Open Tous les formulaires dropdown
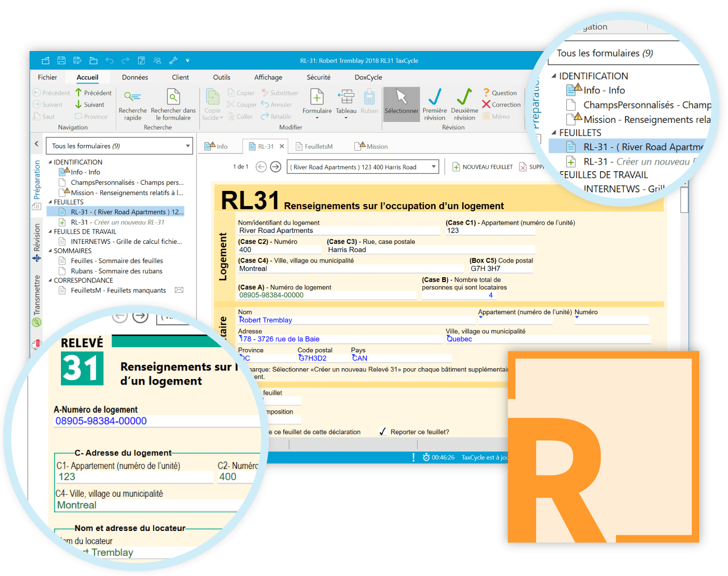The height and width of the screenshot is (576, 728). pyautogui.click(x=119, y=146)
